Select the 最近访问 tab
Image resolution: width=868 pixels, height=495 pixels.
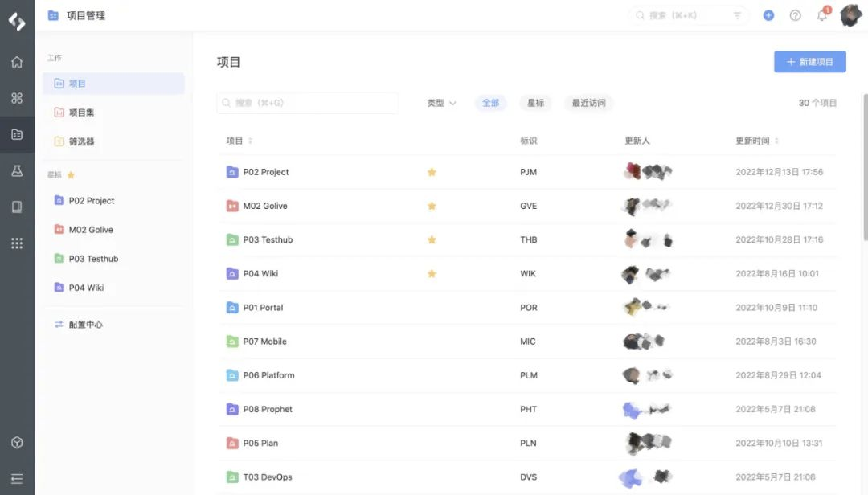(589, 102)
